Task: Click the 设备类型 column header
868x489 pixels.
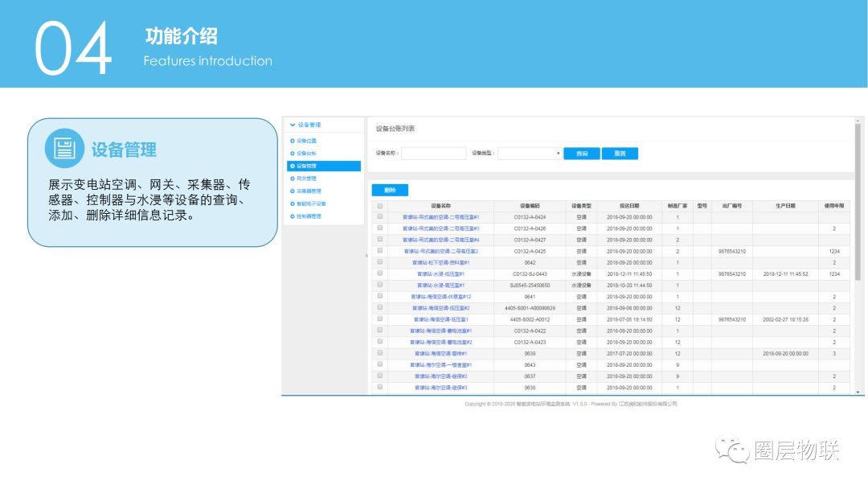Action: (x=581, y=206)
